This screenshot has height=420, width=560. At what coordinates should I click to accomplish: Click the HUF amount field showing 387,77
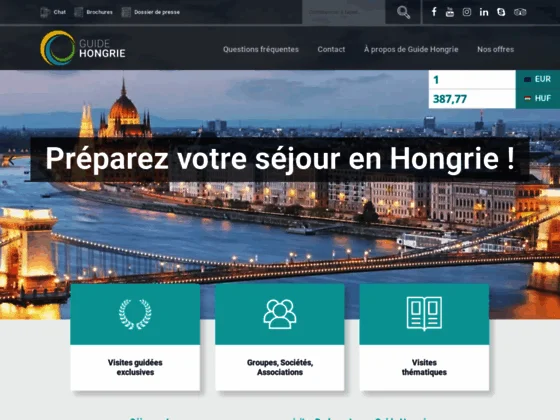(x=472, y=99)
